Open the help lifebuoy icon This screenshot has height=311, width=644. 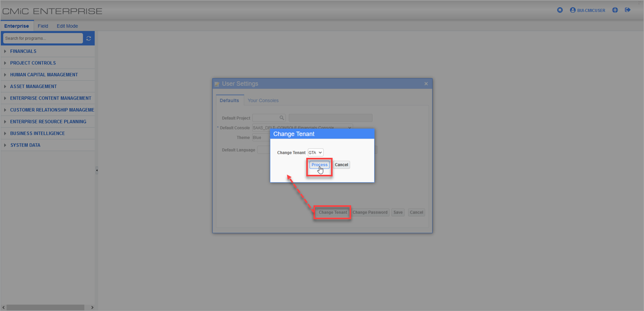pos(615,10)
